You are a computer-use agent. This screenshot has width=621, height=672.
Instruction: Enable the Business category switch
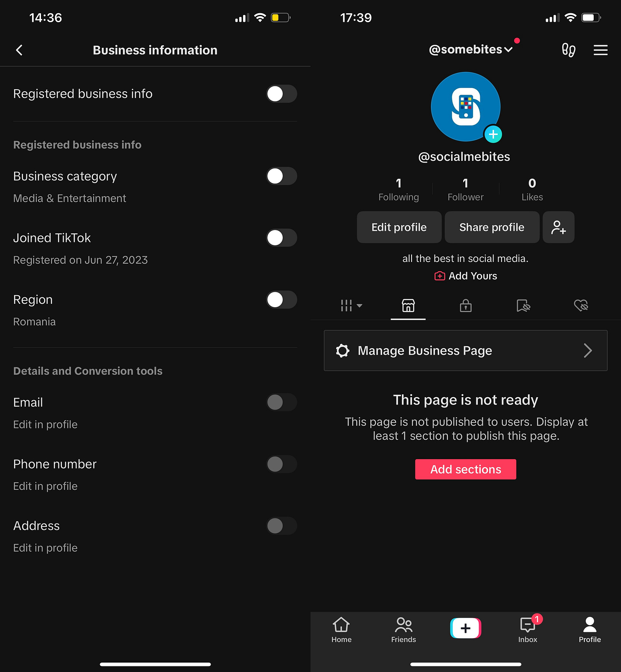point(281,176)
